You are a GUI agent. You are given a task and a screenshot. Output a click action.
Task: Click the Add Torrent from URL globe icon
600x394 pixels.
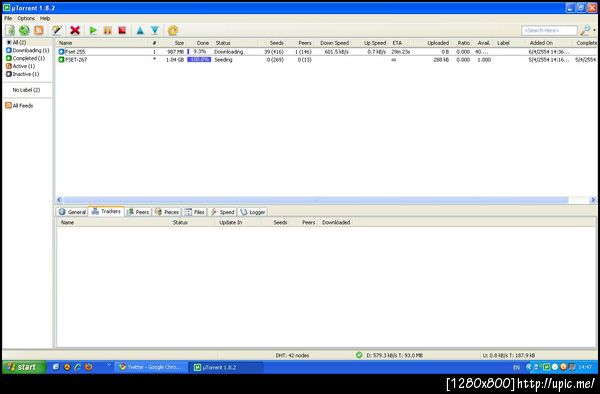tap(24, 30)
